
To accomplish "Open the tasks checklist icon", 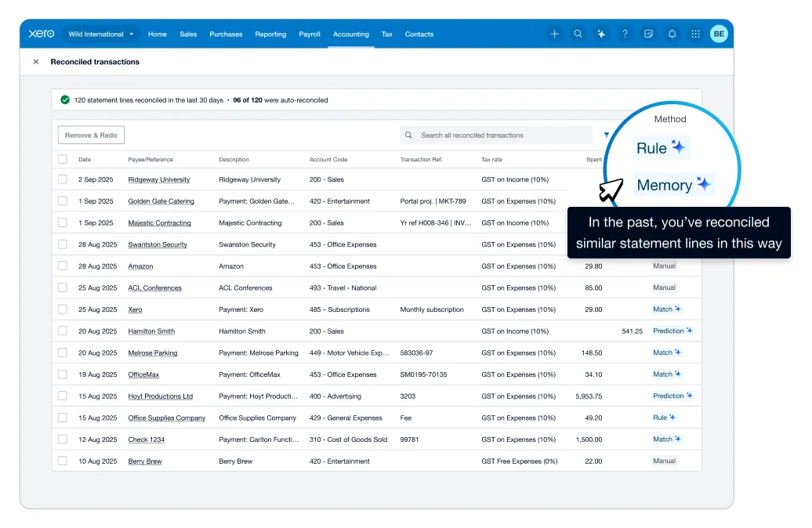I will click(648, 34).
